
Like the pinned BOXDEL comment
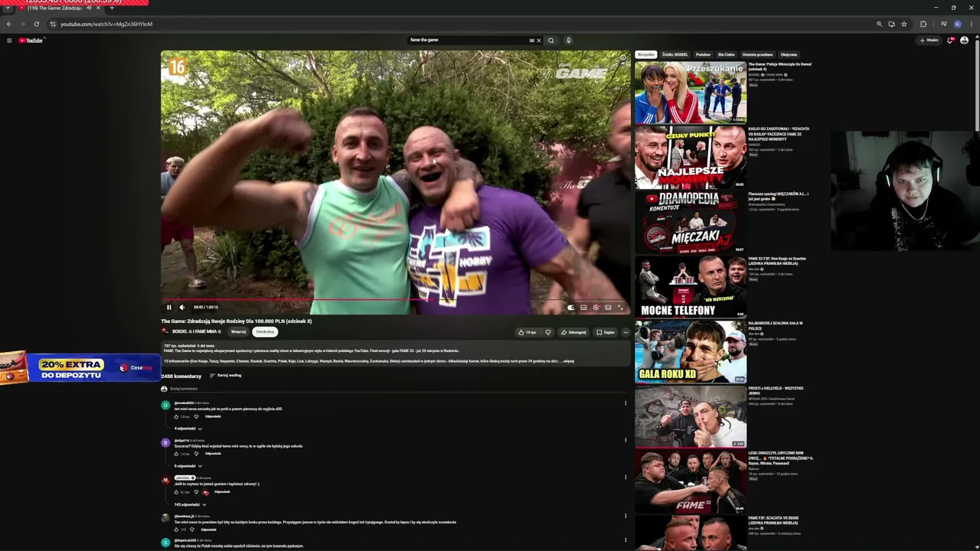coord(177,492)
